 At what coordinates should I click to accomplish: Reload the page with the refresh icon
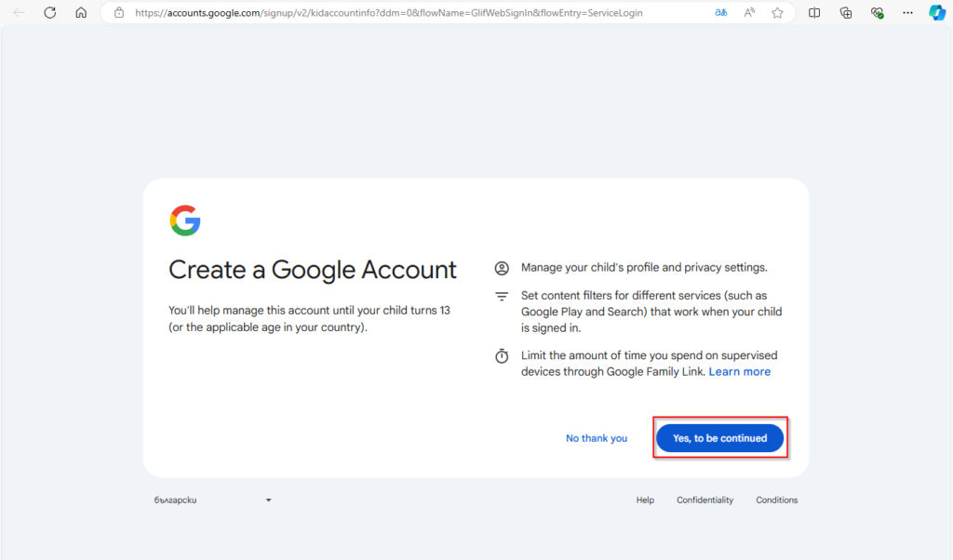(50, 13)
